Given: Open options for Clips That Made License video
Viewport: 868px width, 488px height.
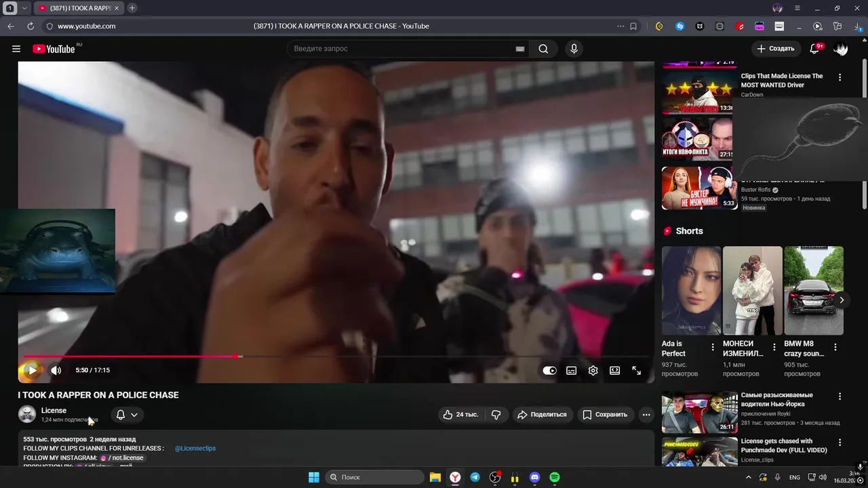Looking at the screenshot, I should pyautogui.click(x=840, y=77).
